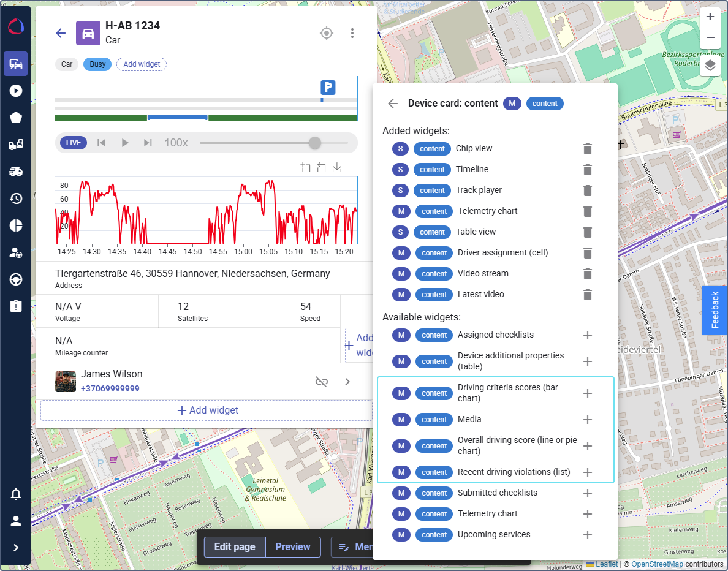This screenshot has height=571, width=728.
Task: Delete the Timeline widget with its trash icon
Action: pyautogui.click(x=588, y=170)
